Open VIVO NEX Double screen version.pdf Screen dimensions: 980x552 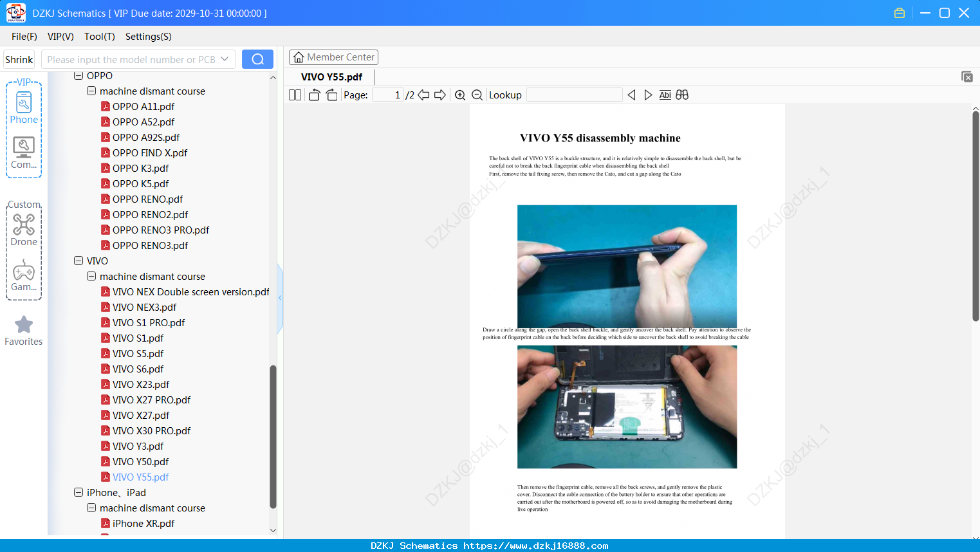(x=191, y=291)
